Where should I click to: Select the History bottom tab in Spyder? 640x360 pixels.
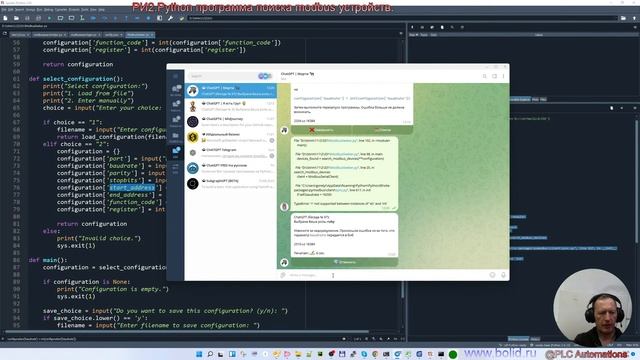coord(535,339)
